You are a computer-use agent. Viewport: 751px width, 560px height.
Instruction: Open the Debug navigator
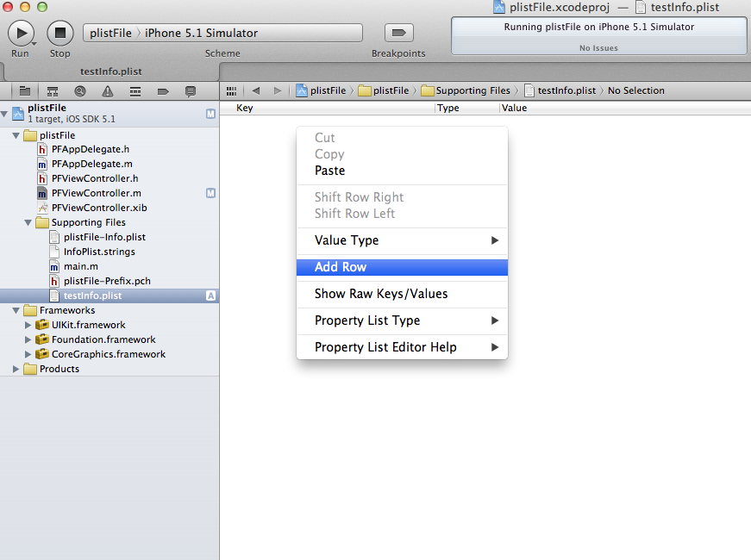pos(135,91)
